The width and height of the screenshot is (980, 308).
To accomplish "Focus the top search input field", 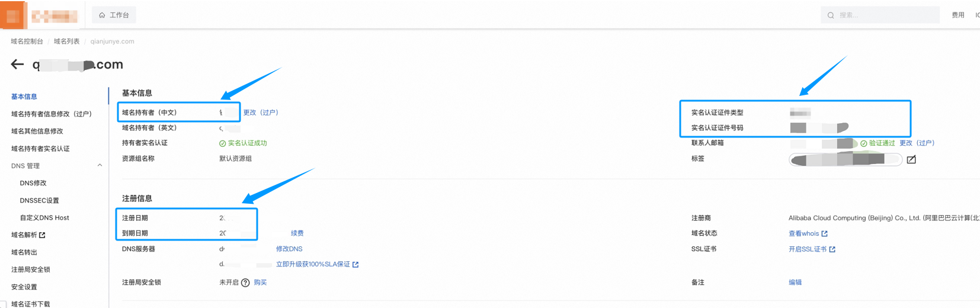I will (x=886, y=15).
